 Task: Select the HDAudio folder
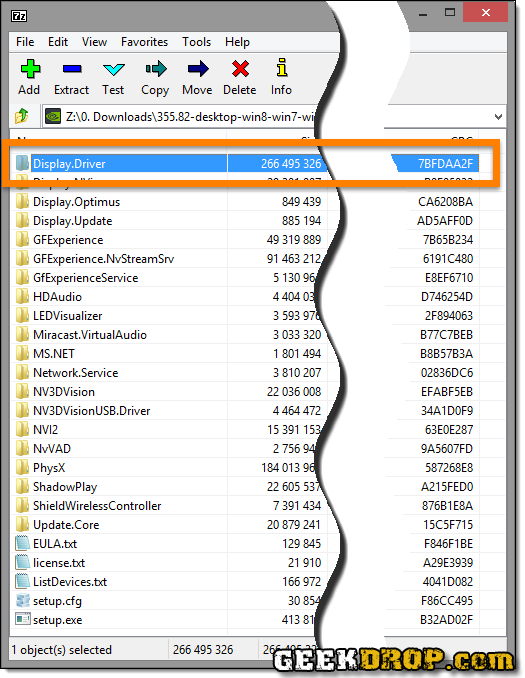(58, 297)
